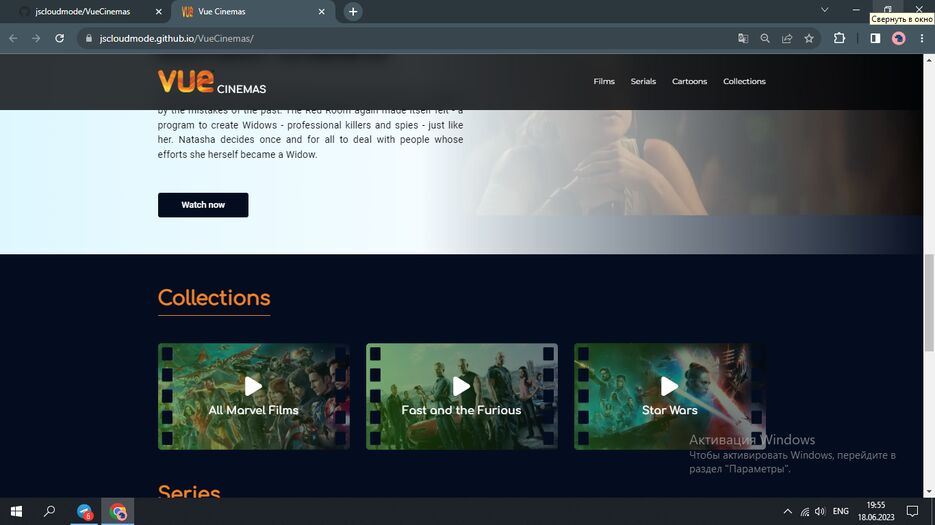The width and height of the screenshot is (935, 525).
Task: Click the padlock site info icon
Action: click(89, 38)
